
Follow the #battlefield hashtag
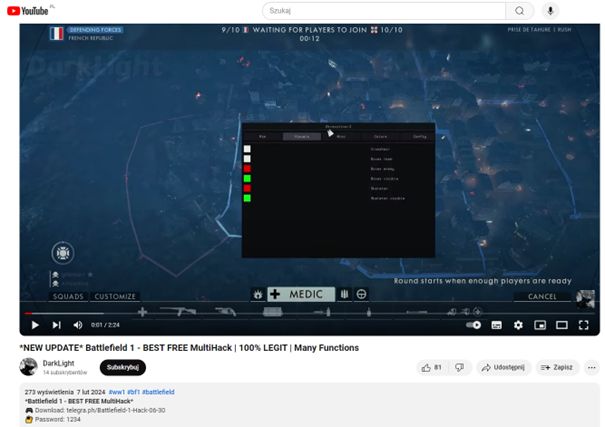pos(158,392)
